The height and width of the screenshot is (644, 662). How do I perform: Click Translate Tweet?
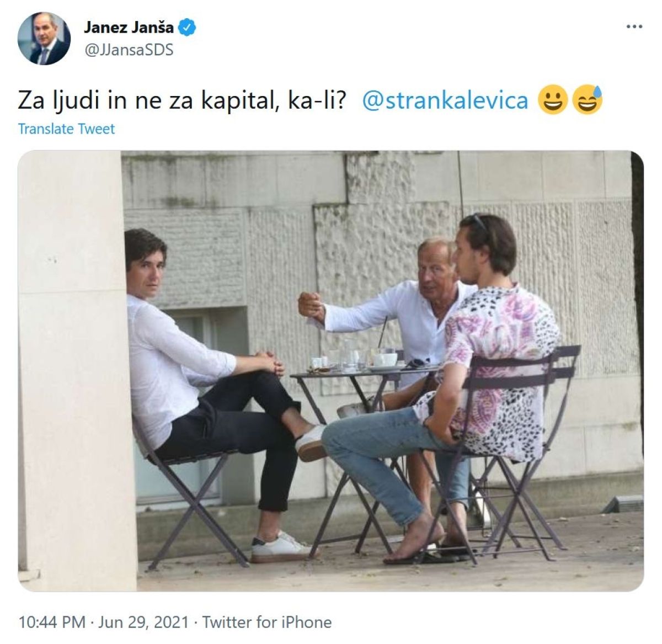click(x=66, y=129)
